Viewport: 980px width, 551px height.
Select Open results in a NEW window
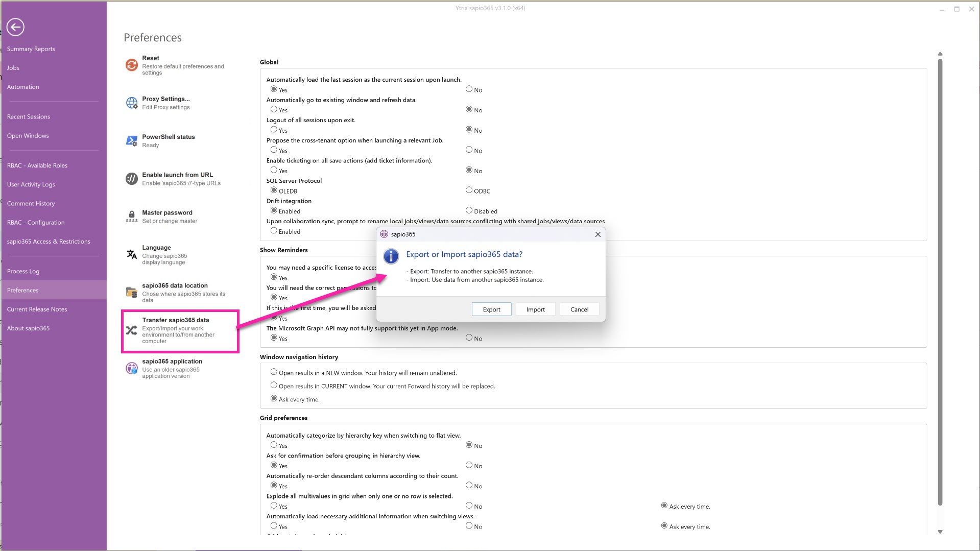click(x=274, y=372)
